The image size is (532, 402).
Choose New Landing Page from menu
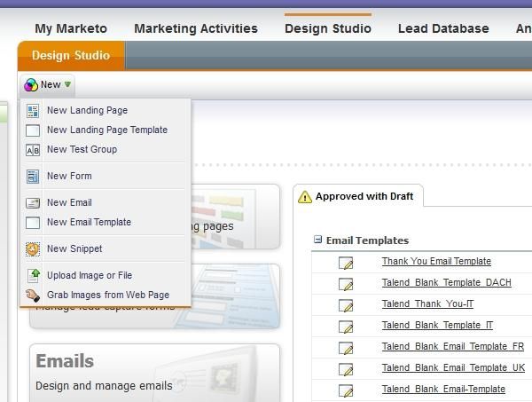click(x=106, y=110)
